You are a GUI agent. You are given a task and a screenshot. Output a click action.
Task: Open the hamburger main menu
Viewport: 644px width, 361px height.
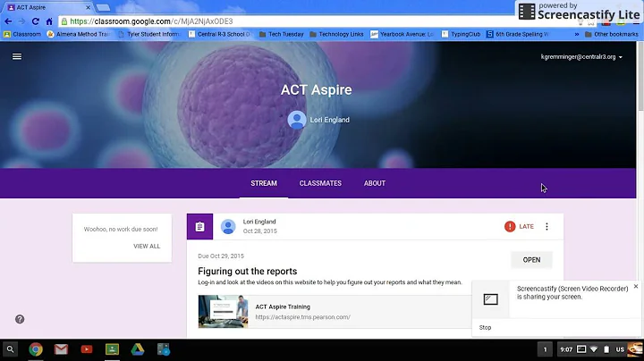pyautogui.click(x=17, y=56)
